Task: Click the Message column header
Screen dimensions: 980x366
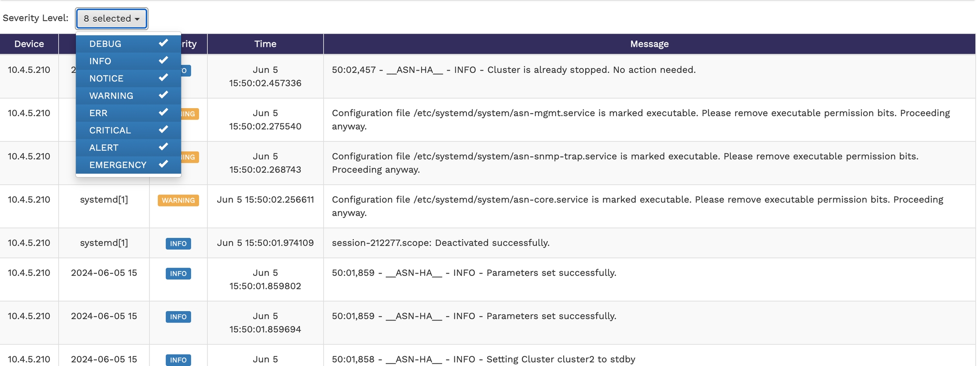Action: pyautogui.click(x=649, y=44)
